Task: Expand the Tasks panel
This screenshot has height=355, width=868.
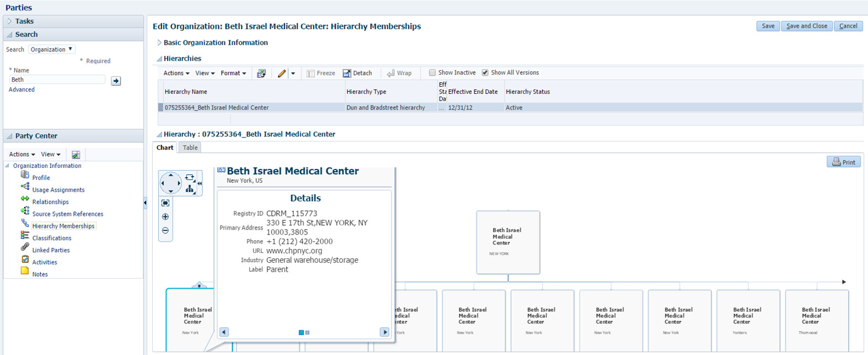Action: 9,22
